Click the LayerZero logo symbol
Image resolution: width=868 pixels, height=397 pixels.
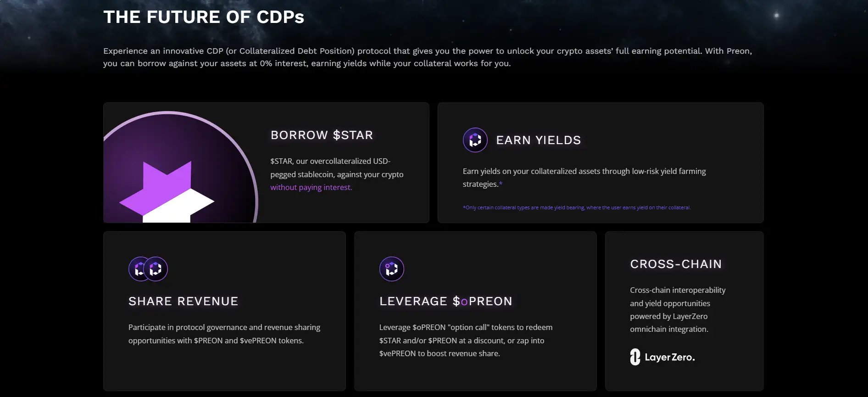coord(635,357)
